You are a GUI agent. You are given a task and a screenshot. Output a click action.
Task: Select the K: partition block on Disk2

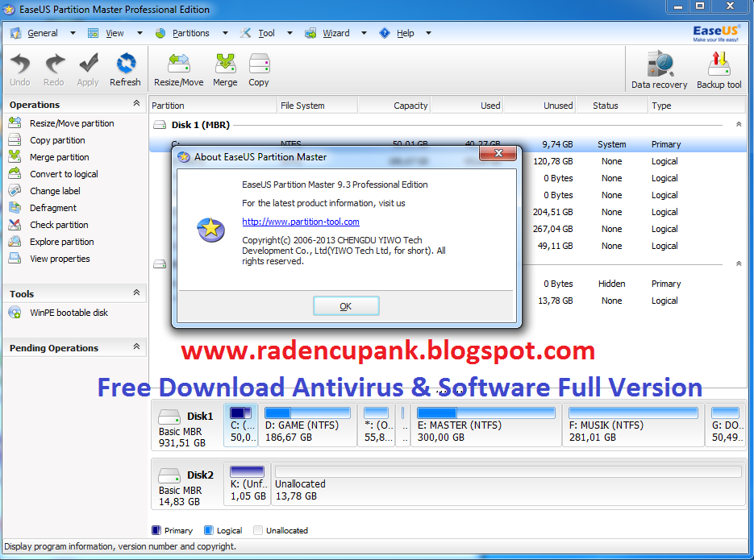click(x=248, y=484)
